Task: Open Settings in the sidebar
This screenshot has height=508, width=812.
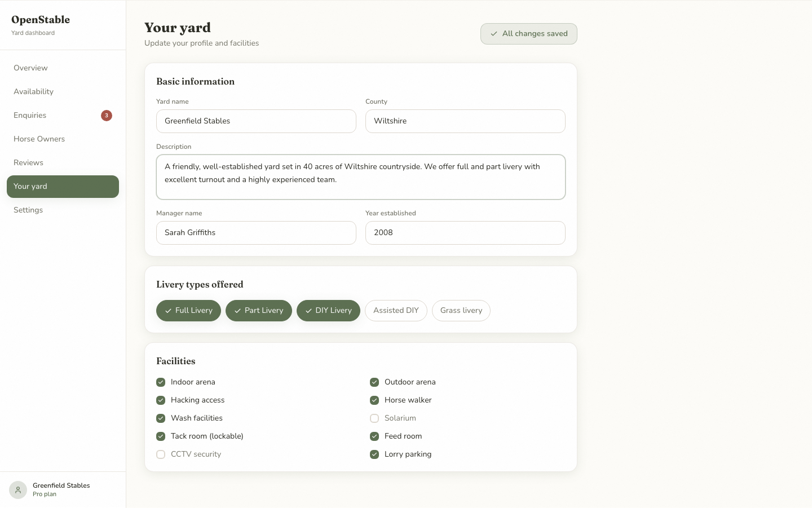Action: (63, 210)
